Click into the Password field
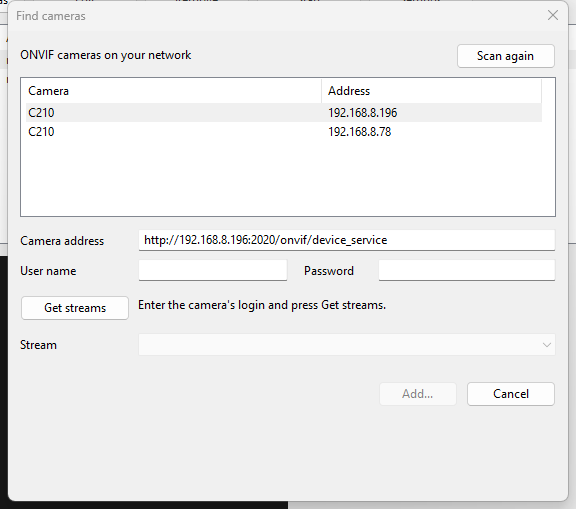The image size is (576, 509). click(467, 270)
